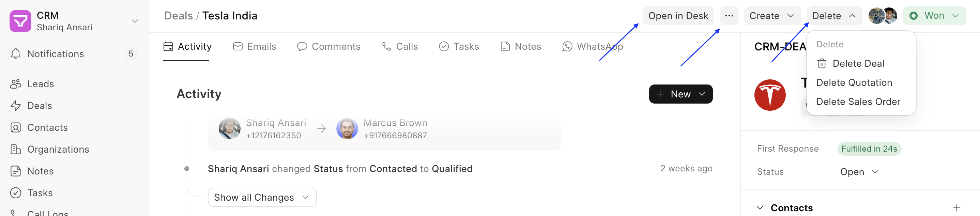Screen dimensions: 980x216
Task: Open the Create dropdown
Action: click(x=772, y=16)
